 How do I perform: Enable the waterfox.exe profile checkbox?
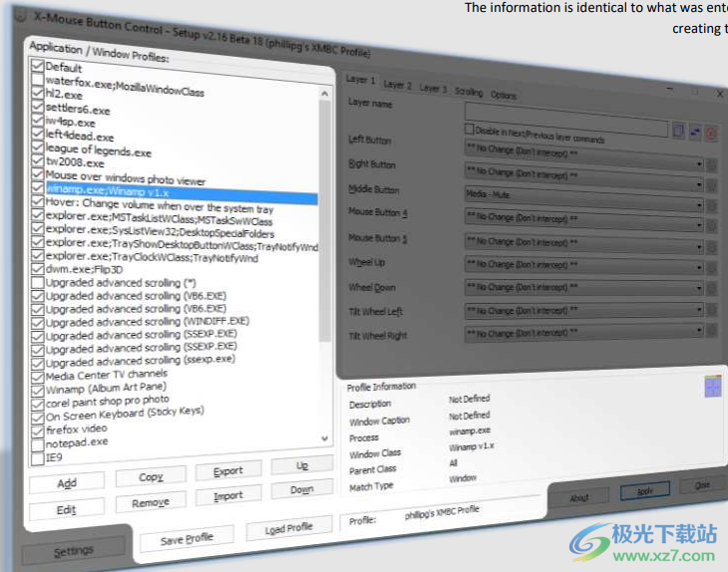[x=38, y=80]
